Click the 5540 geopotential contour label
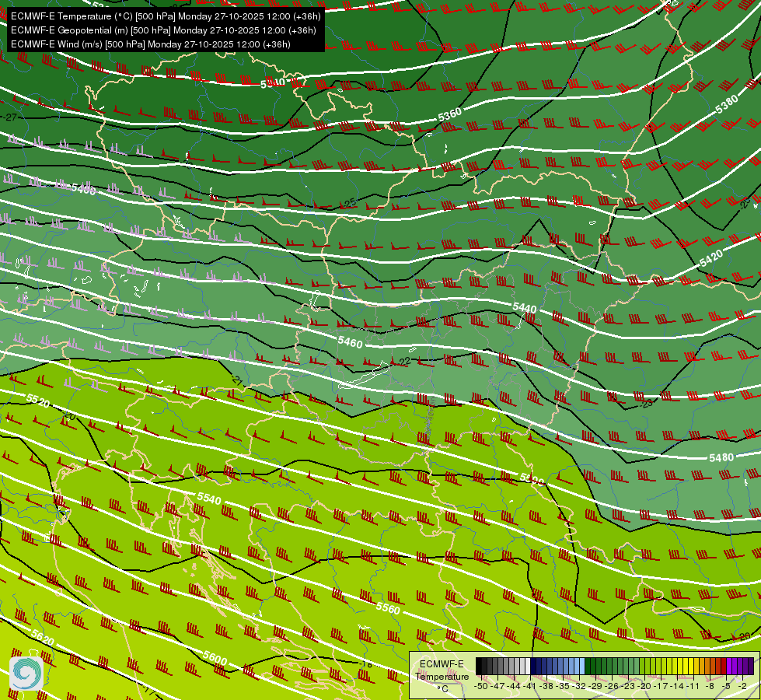 coord(209,499)
